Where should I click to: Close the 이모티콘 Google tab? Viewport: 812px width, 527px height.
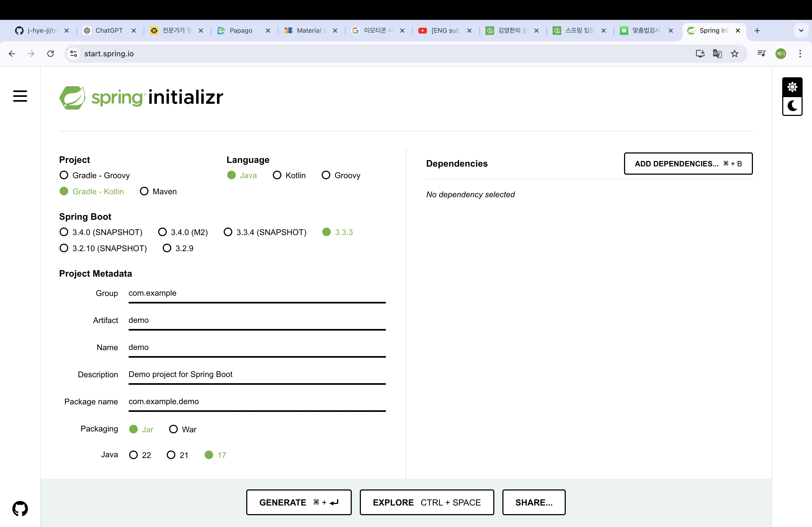tap(402, 31)
